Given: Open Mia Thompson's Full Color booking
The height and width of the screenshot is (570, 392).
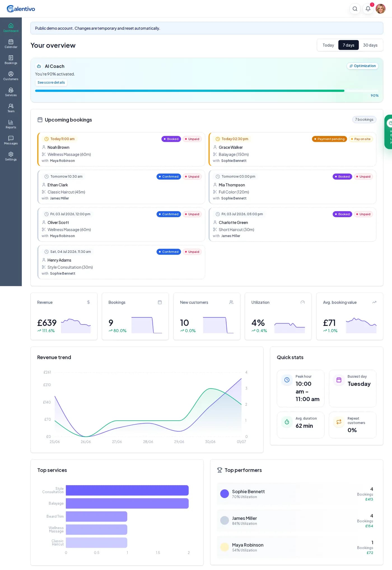Looking at the screenshot, I should tap(292, 187).
